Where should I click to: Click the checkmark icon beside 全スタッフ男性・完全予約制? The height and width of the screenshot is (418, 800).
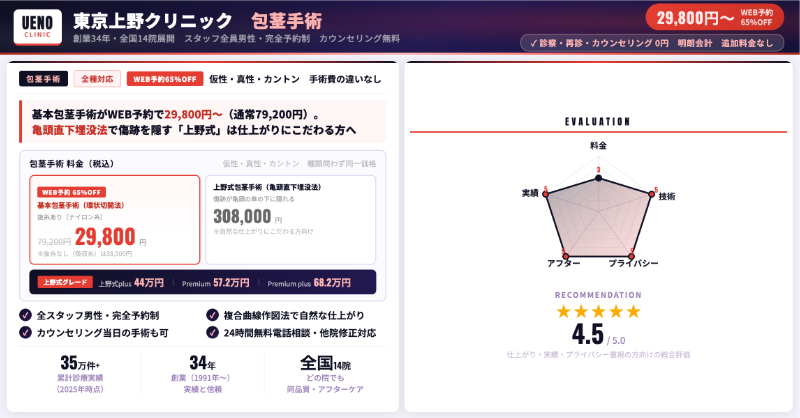tap(25, 315)
